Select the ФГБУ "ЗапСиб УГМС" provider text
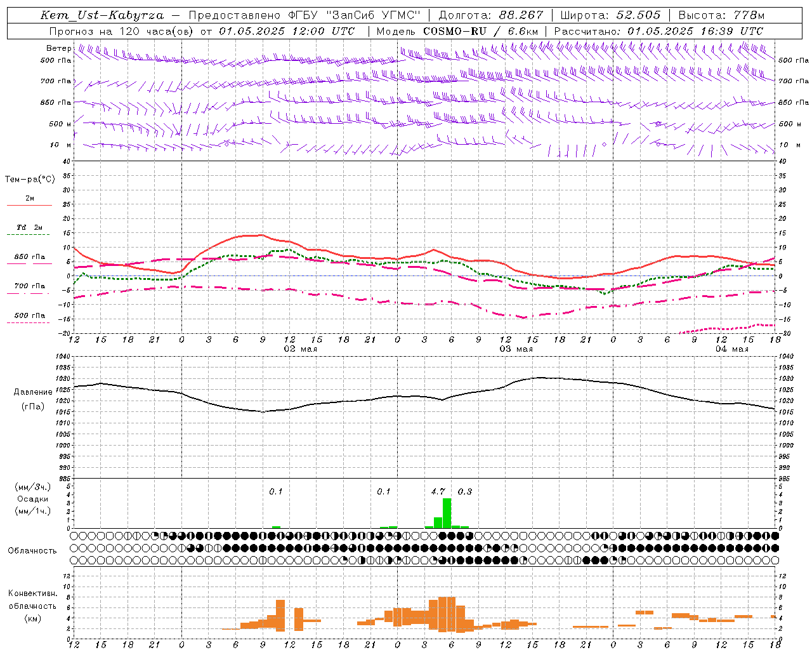812x650 pixels. pos(355,15)
